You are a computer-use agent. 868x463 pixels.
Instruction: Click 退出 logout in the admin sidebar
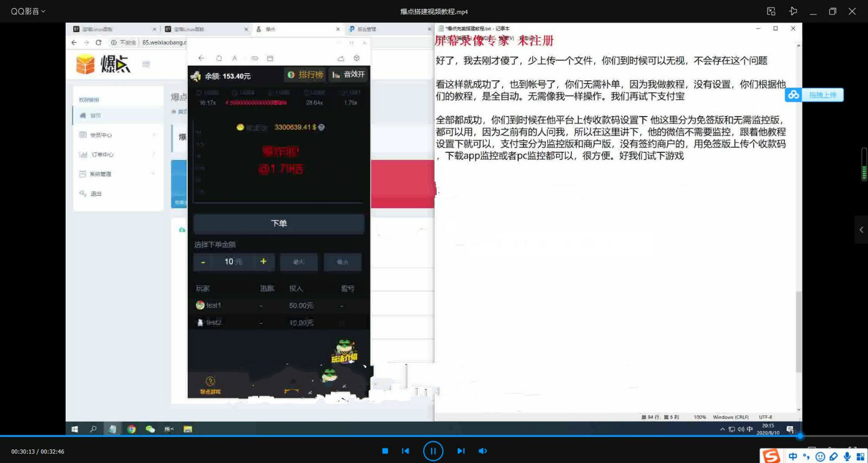(118, 194)
